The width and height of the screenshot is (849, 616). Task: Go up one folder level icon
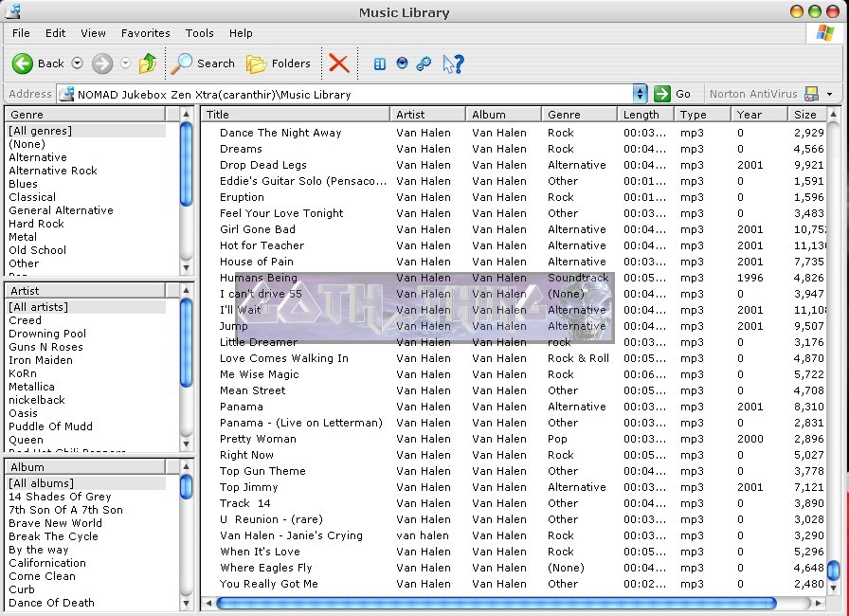[x=147, y=63]
